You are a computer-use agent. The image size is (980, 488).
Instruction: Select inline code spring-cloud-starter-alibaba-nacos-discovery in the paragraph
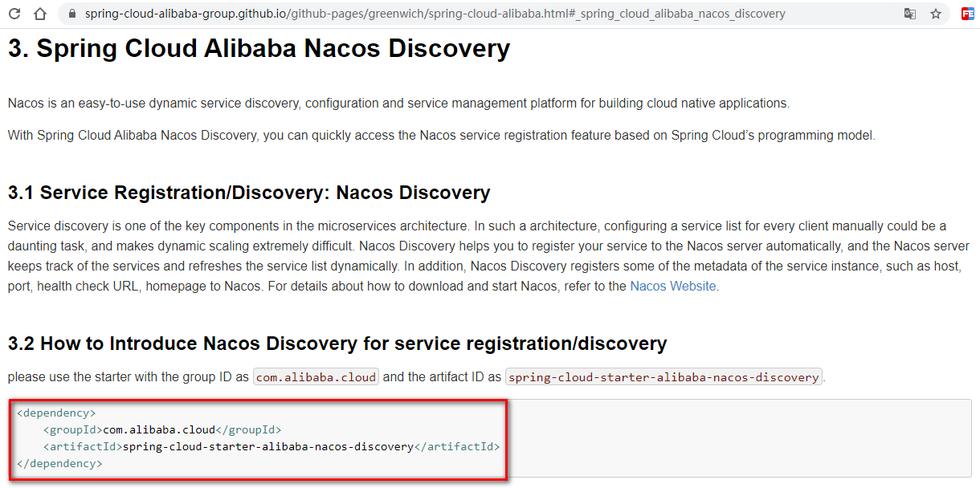[664, 377]
